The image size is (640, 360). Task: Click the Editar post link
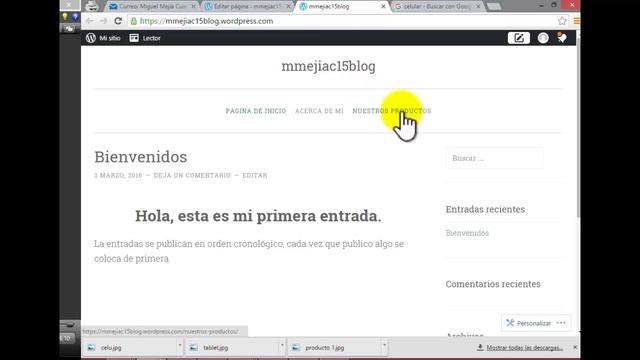[x=255, y=175]
